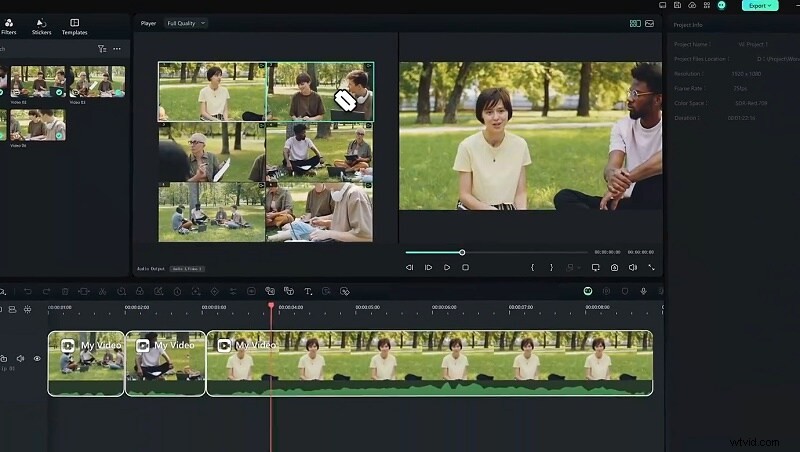The width and height of the screenshot is (800, 452).
Task: Click the red playhead marker
Action: [271, 305]
